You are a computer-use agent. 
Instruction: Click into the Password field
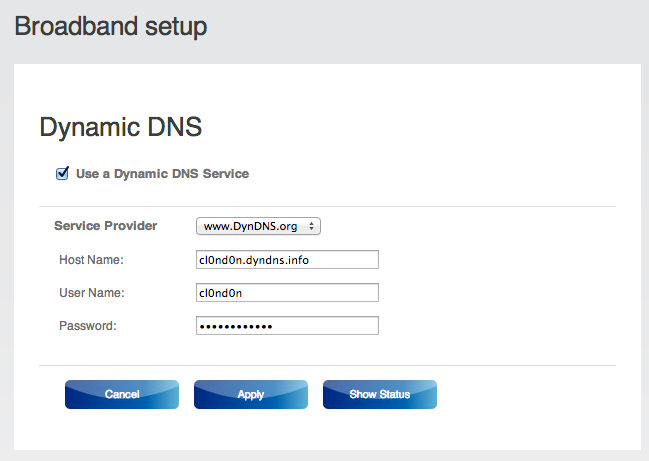[287, 326]
